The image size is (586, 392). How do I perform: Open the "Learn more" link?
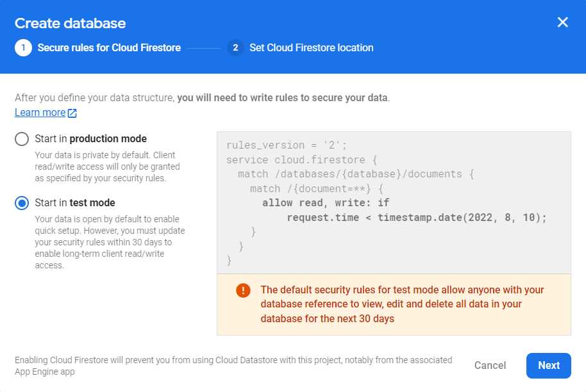click(38, 112)
